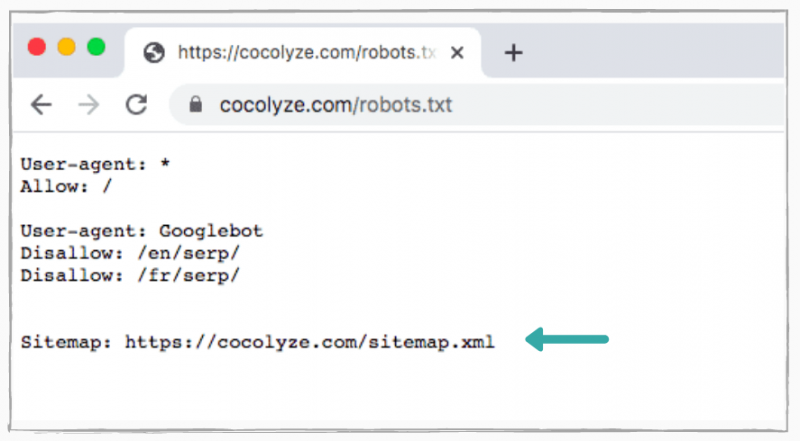
Task: Click the green maximize window button
Action: tap(96, 47)
